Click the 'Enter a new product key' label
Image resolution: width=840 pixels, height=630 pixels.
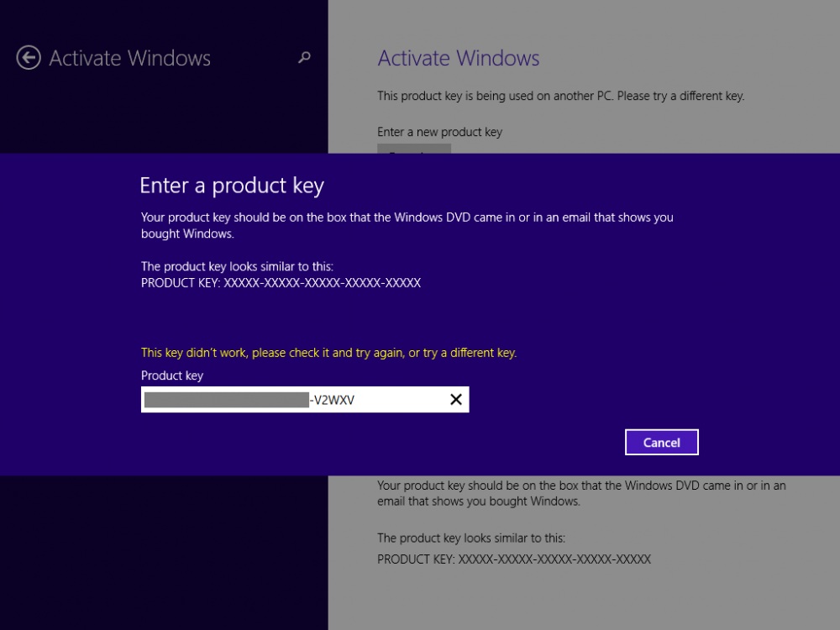[440, 132]
